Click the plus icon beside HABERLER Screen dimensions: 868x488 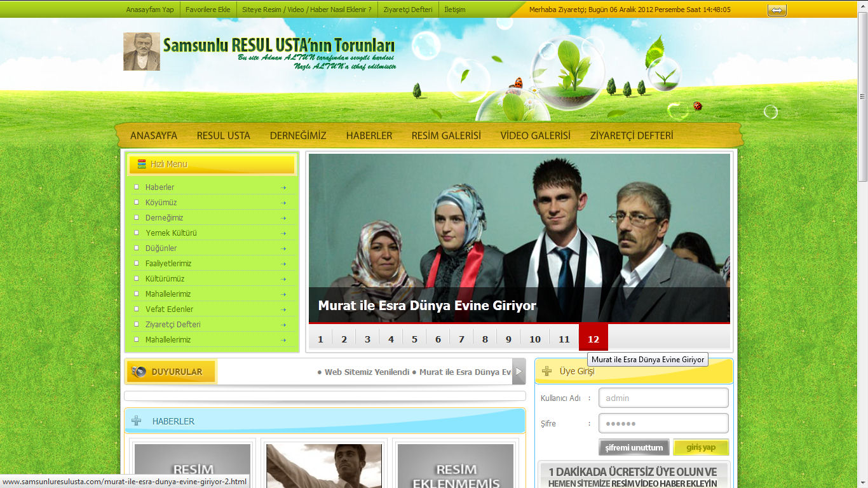point(137,421)
